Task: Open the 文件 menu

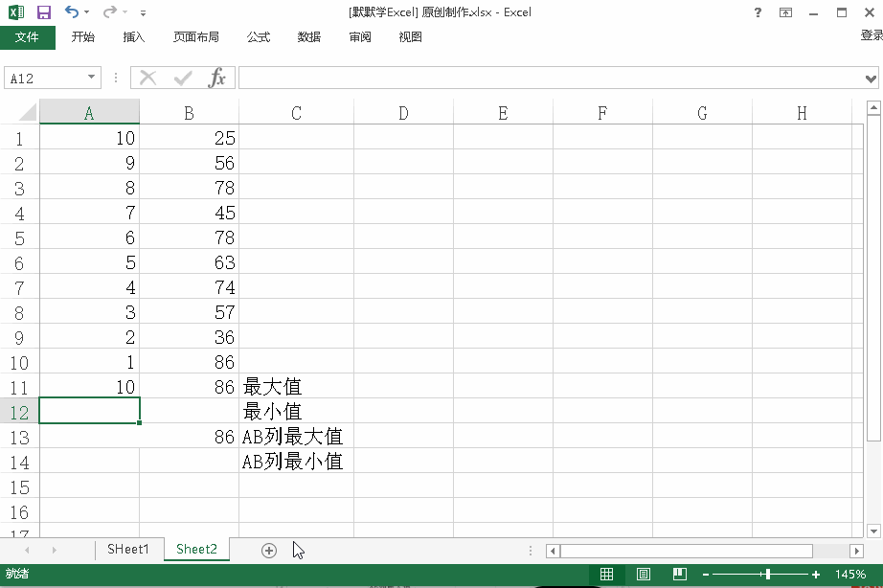Action: (x=29, y=37)
